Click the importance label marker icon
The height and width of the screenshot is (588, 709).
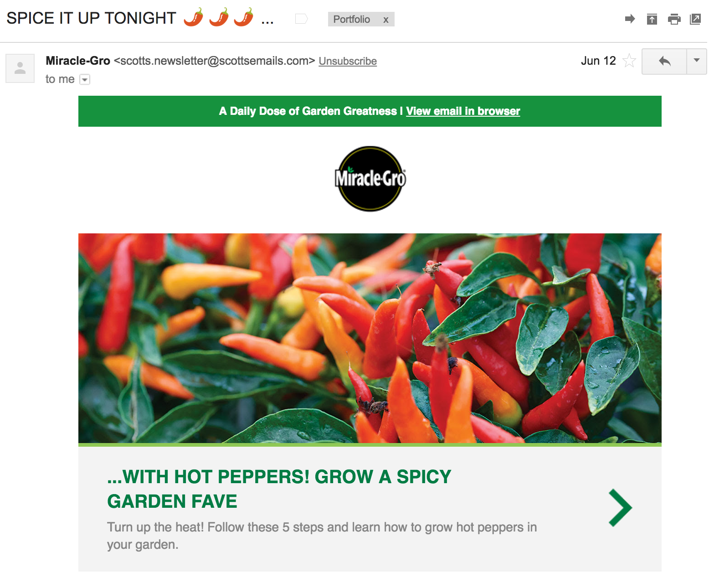coord(302,19)
